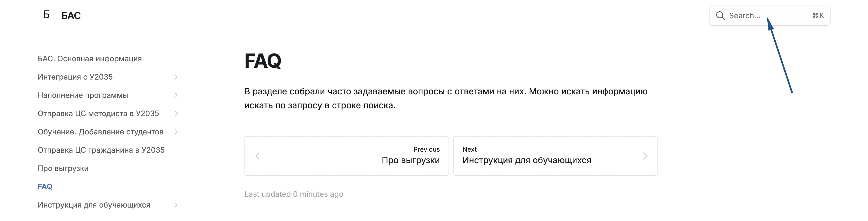Expand Обучение. Добавление студентов chevron
Screen dimensions: 868x221
click(176, 132)
